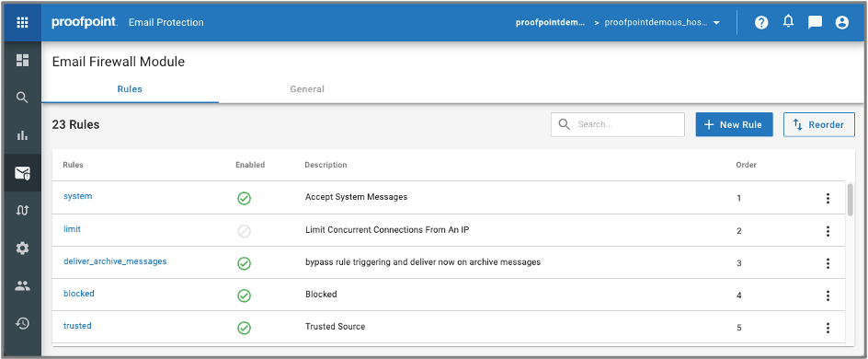Screen dimensions: 868x359
Task: Open three-dot menu for trusted rule
Action: (828, 328)
